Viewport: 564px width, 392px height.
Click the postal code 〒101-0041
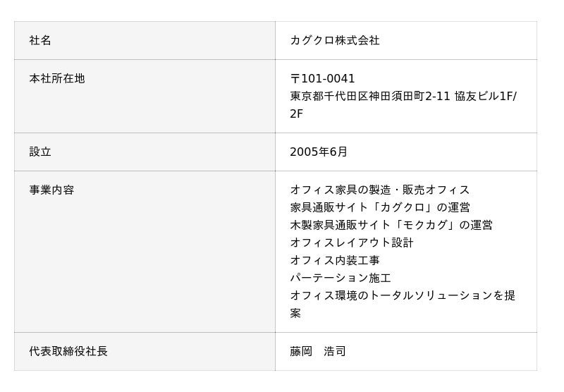pos(322,79)
